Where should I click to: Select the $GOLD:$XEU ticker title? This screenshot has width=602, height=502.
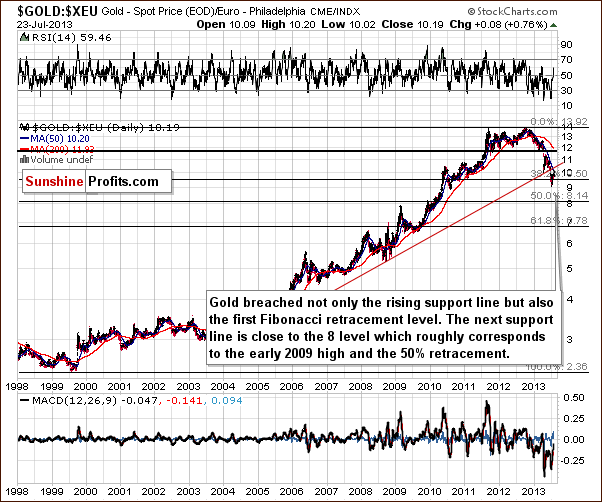(57, 11)
